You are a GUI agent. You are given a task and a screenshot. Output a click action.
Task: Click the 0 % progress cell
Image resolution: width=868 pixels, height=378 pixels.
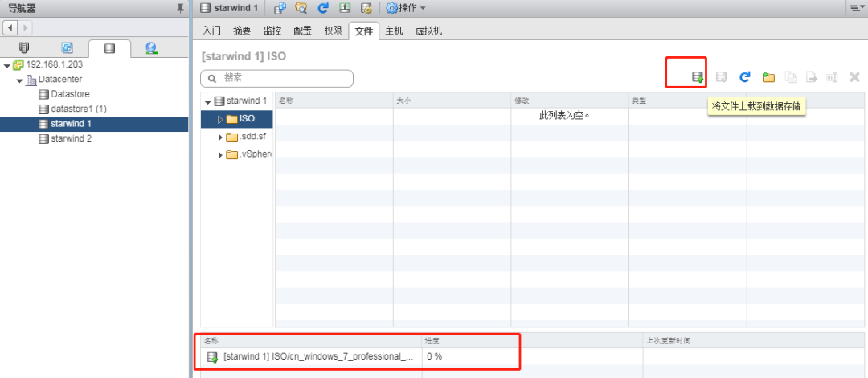click(x=435, y=357)
